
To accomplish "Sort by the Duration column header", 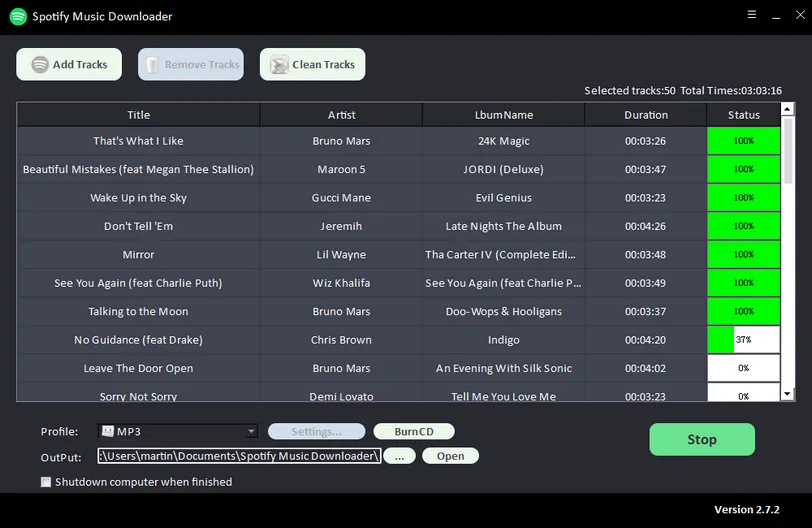I will click(x=646, y=115).
